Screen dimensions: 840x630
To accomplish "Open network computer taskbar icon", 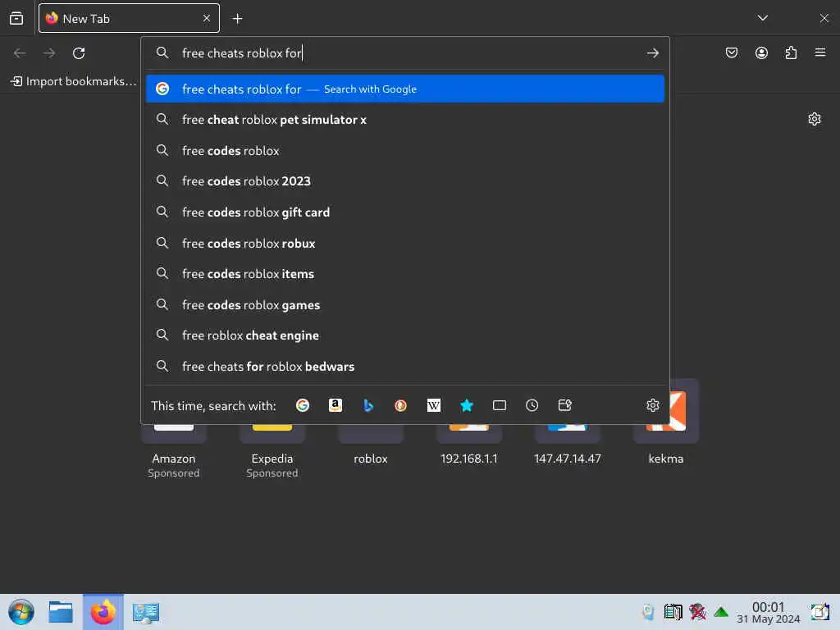I will point(146,613).
